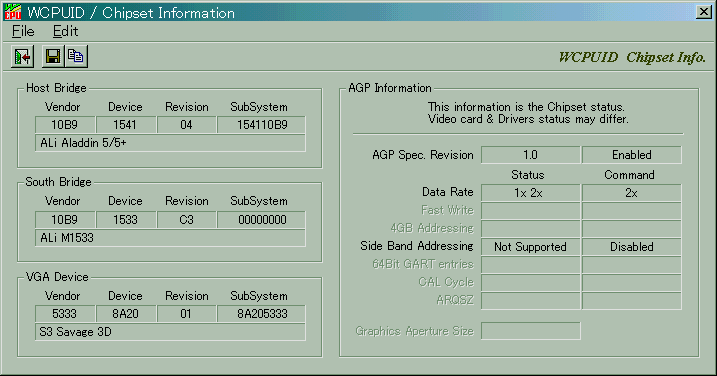Click the AGP Spec. Revision label
The width and height of the screenshot is (717, 376).
pyautogui.click(x=423, y=155)
